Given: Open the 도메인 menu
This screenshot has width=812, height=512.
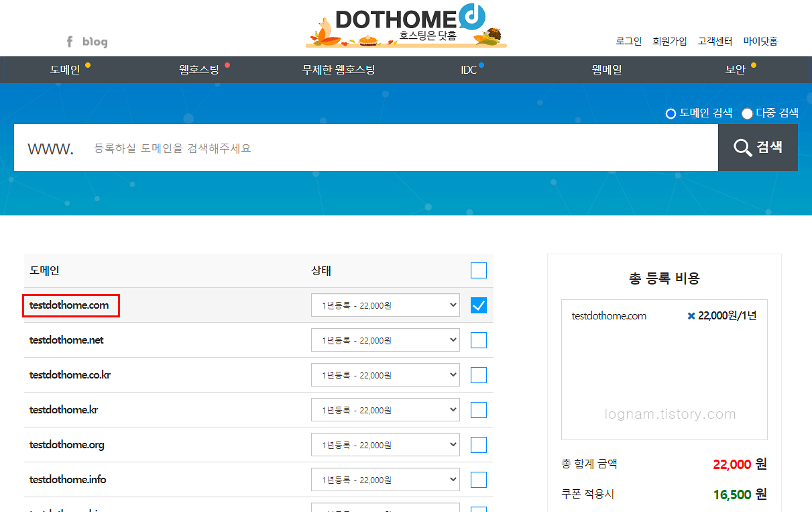Looking at the screenshot, I should coord(65,70).
